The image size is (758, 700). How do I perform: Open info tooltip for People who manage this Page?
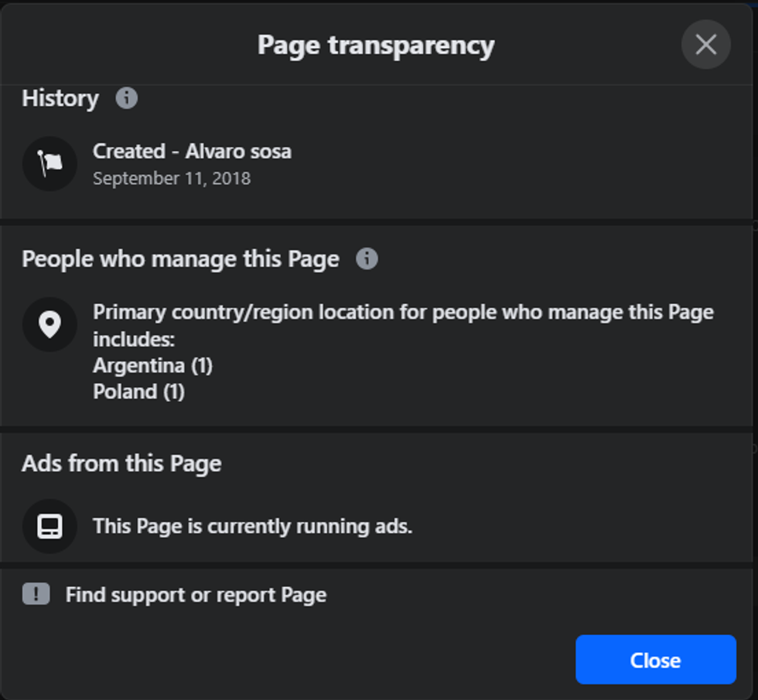coord(367,258)
